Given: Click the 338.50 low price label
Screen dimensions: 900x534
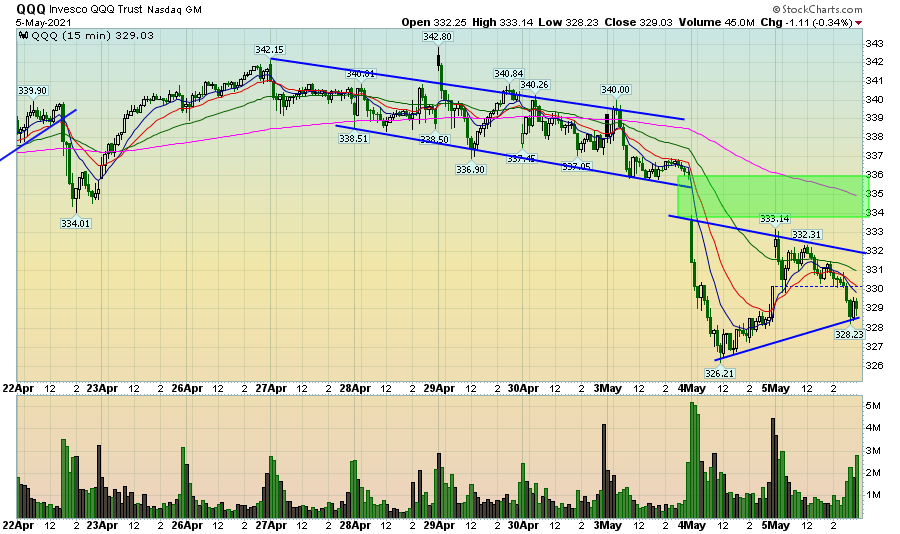Looking at the screenshot, I should [x=434, y=140].
